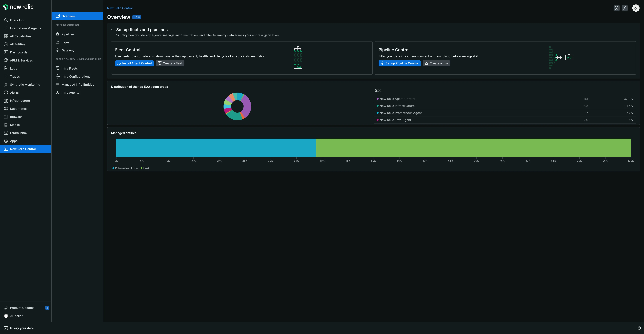The height and width of the screenshot is (334, 644).
Task: Open Quick Find search in the sidebar
Action: point(17,20)
